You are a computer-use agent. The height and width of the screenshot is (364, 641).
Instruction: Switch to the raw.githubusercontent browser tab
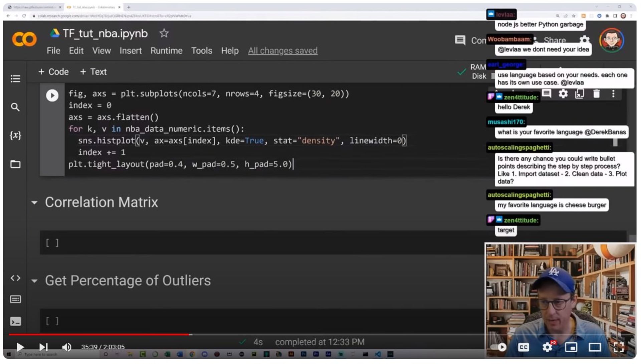pos(35,7)
